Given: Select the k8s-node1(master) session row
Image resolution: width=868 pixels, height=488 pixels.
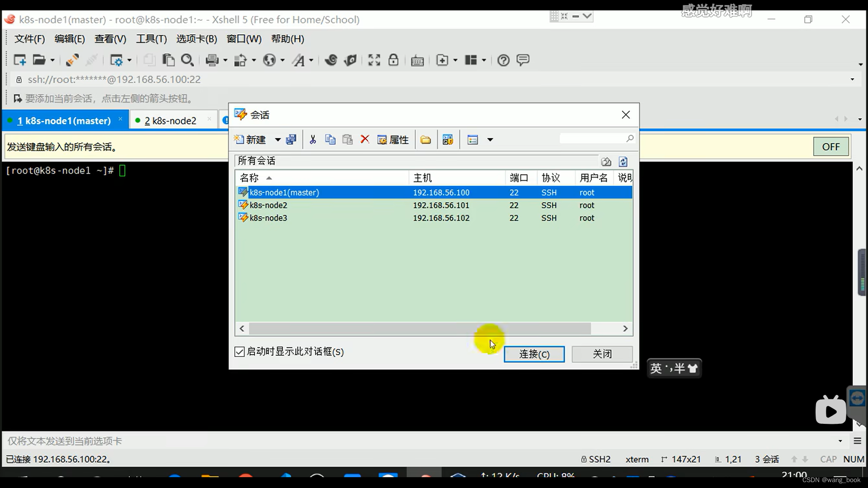Looking at the screenshot, I should (x=434, y=192).
